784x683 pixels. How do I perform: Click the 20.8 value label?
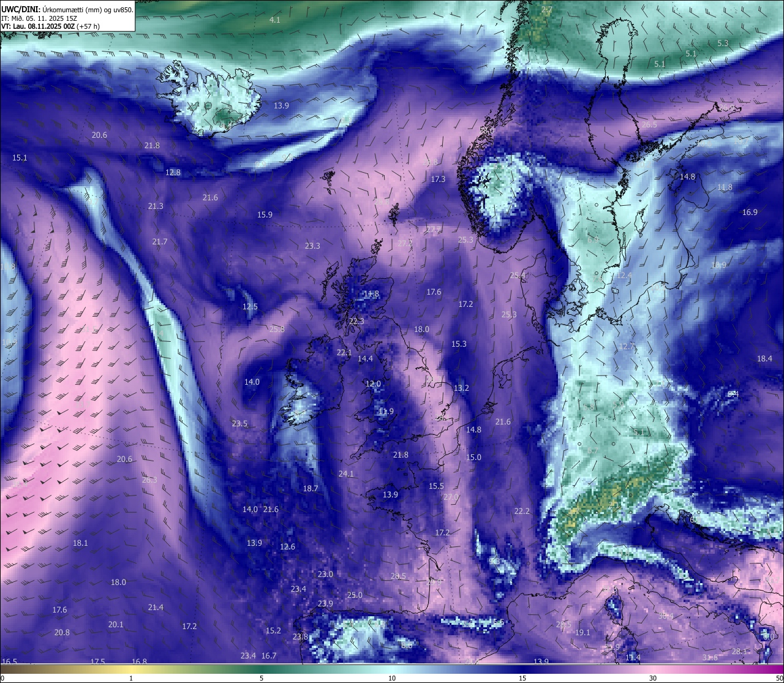point(62,633)
